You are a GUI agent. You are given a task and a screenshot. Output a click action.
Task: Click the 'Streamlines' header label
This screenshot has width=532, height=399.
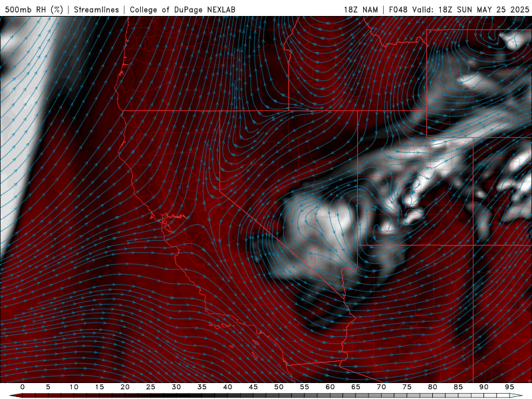96,9
